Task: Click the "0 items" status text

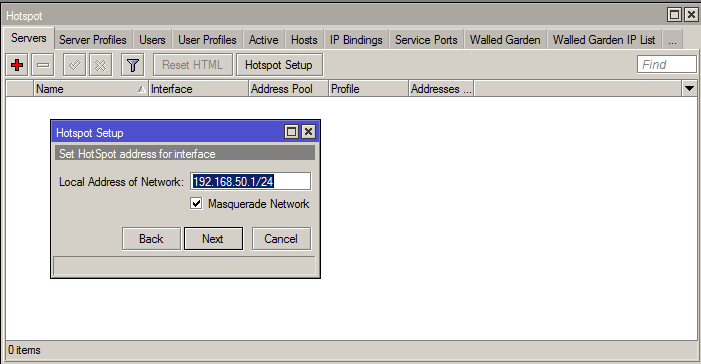Action: point(25,350)
